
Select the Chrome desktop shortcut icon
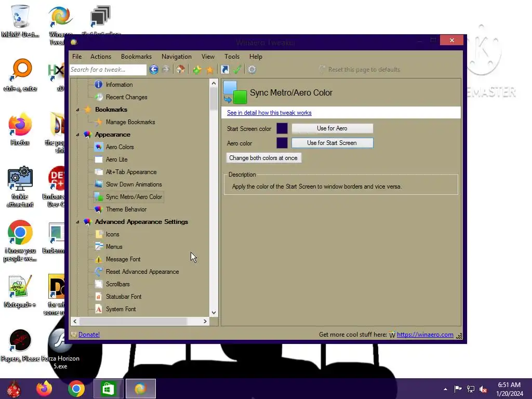click(x=20, y=241)
